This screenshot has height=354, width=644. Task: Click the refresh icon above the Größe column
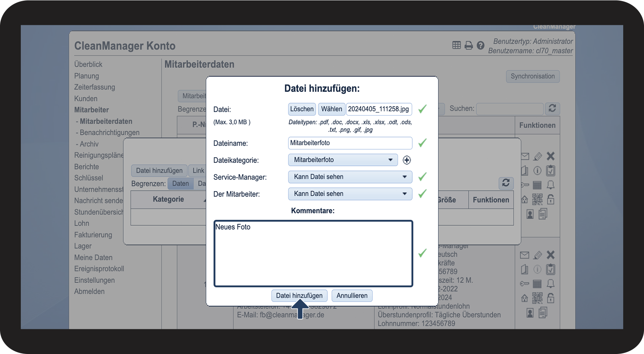[506, 183]
